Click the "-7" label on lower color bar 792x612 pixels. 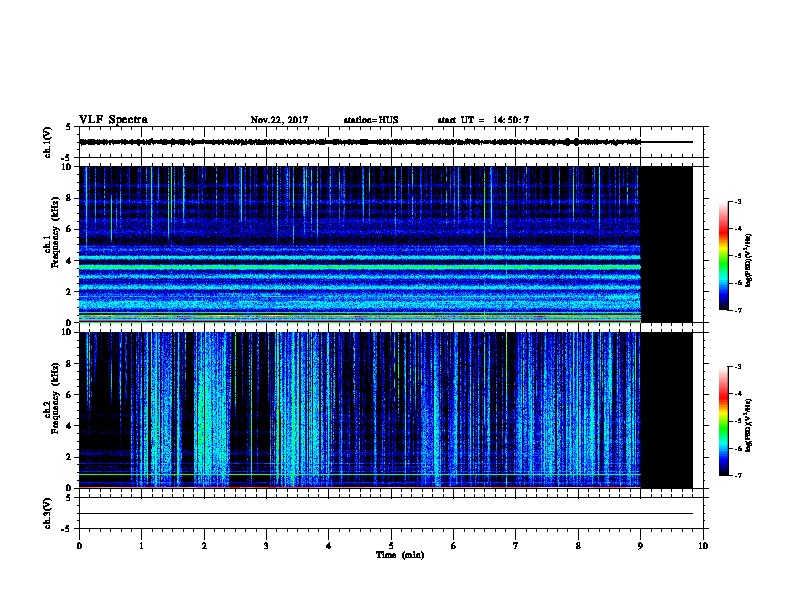click(737, 476)
